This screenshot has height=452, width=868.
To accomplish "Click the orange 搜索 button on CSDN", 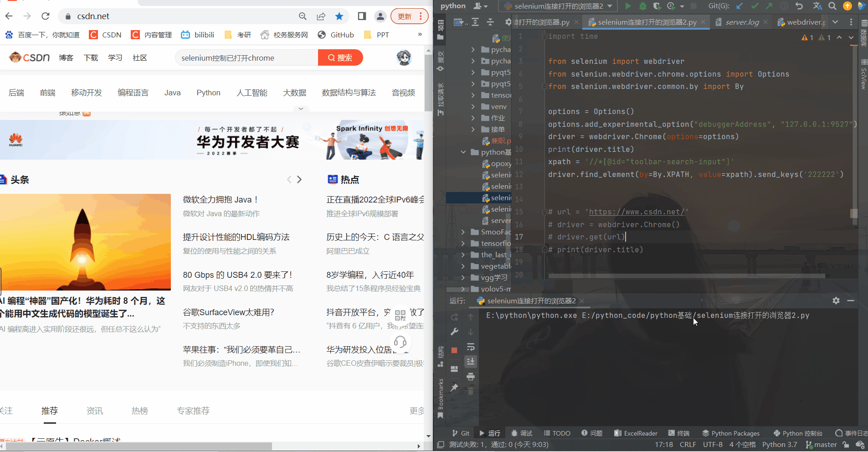I will point(340,58).
